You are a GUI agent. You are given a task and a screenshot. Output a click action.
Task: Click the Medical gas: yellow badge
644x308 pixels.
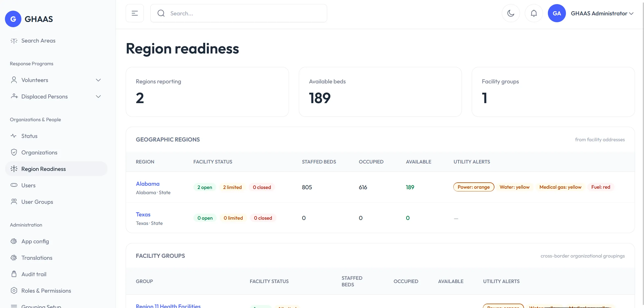coord(560,187)
